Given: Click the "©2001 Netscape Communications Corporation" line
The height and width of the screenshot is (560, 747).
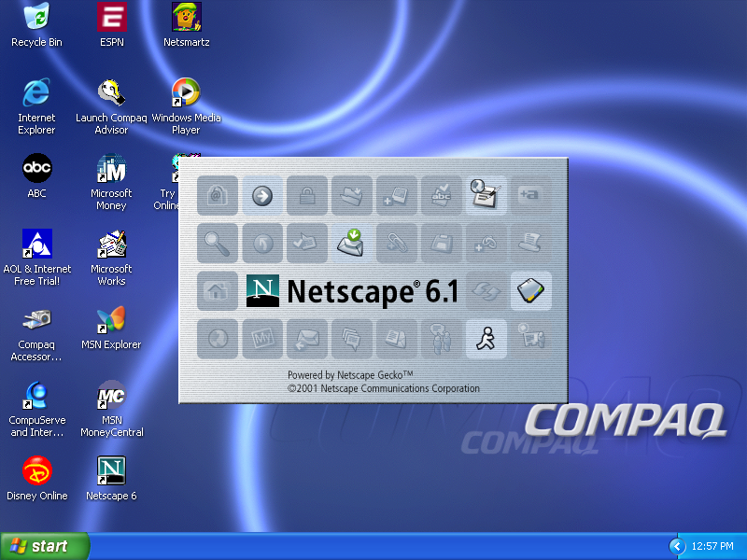Looking at the screenshot, I should point(384,388).
